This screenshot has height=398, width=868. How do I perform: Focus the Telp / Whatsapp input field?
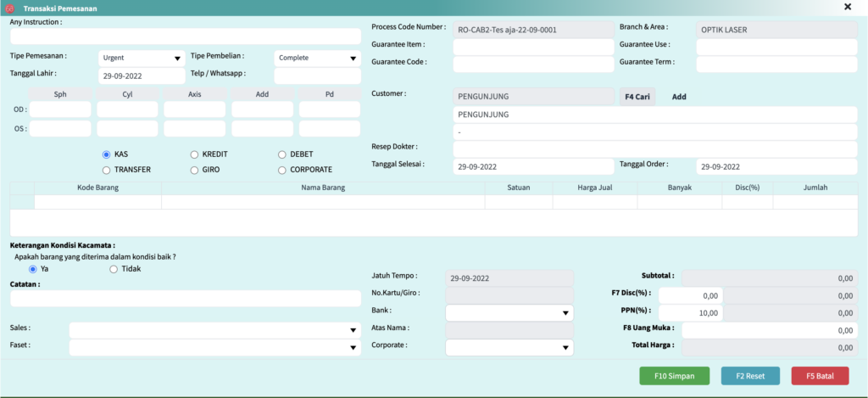coord(317,76)
